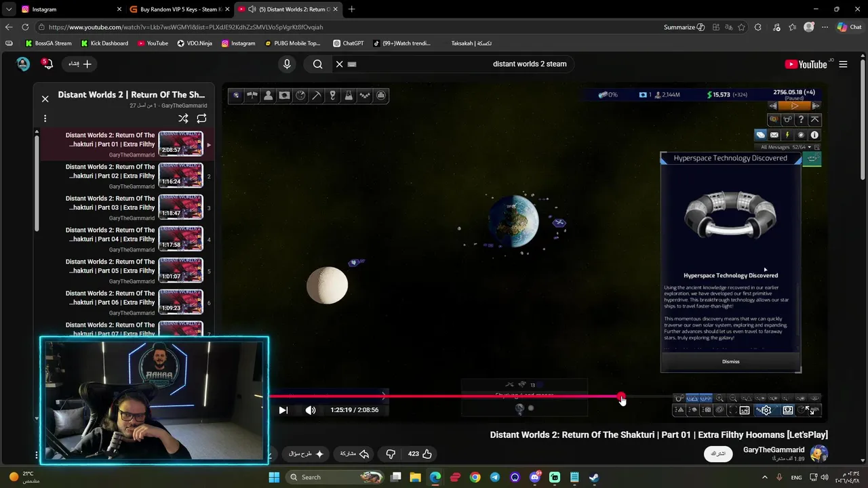This screenshot has height=488, width=868.
Task: Click the browser address bar URL
Action: point(186,27)
